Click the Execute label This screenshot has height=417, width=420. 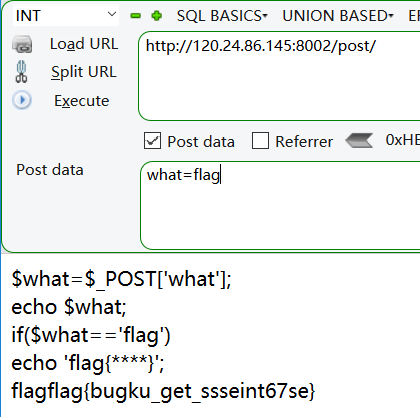point(82,101)
